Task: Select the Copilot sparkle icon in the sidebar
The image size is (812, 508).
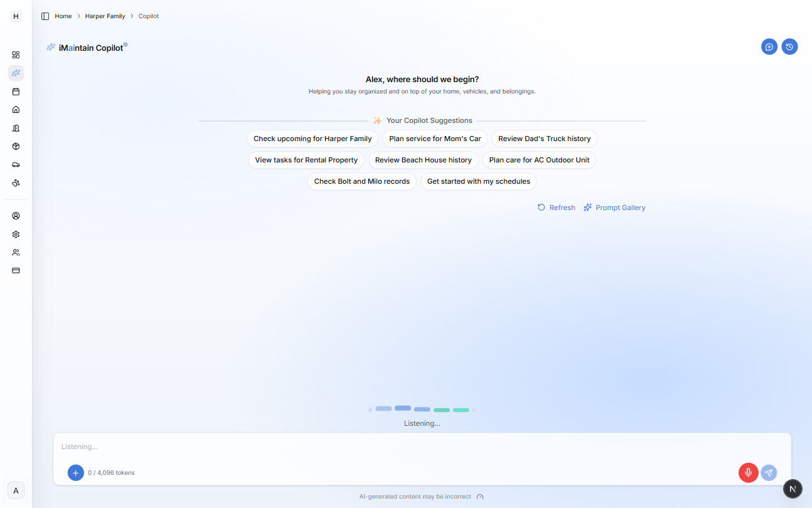Action: click(x=16, y=73)
